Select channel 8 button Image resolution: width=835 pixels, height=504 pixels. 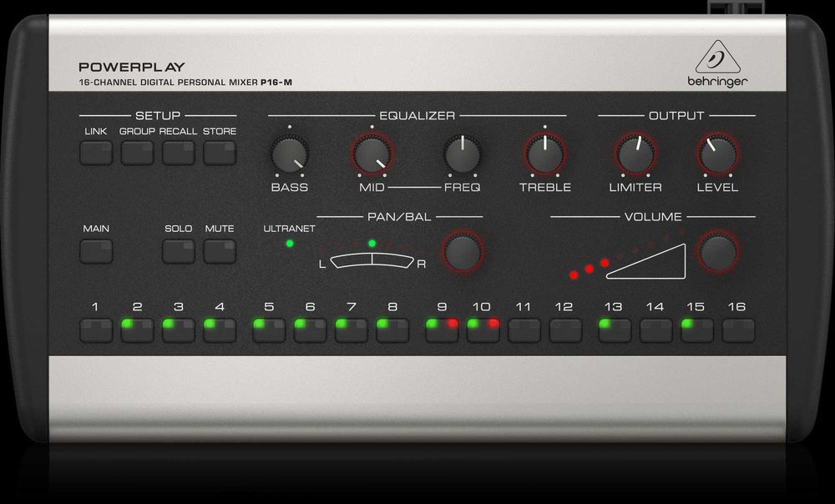pyautogui.click(x=392, y=330)
